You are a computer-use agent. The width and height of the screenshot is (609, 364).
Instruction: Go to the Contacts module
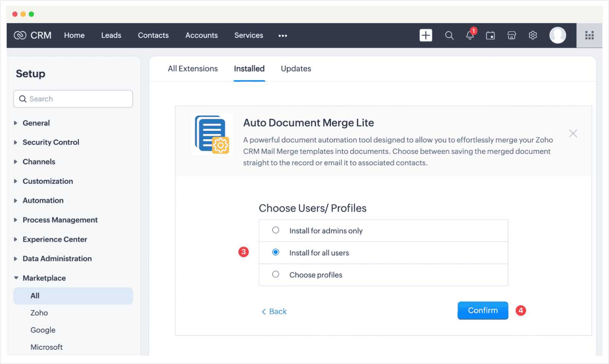[x=153, y=35]
